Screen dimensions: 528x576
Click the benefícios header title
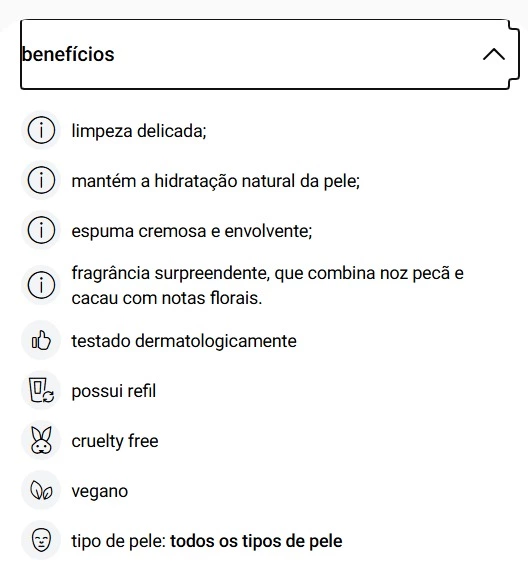(x=68, y=54)
